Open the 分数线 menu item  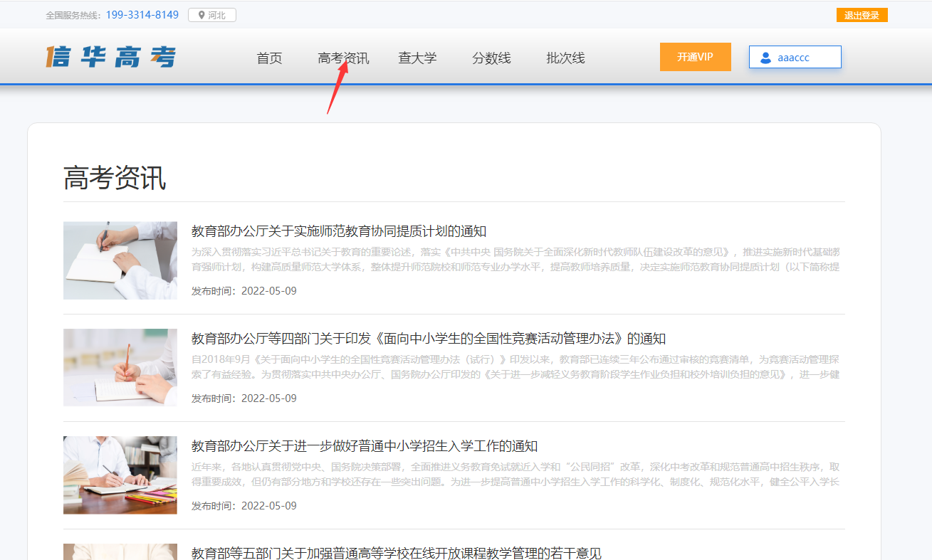click(491, 58)
